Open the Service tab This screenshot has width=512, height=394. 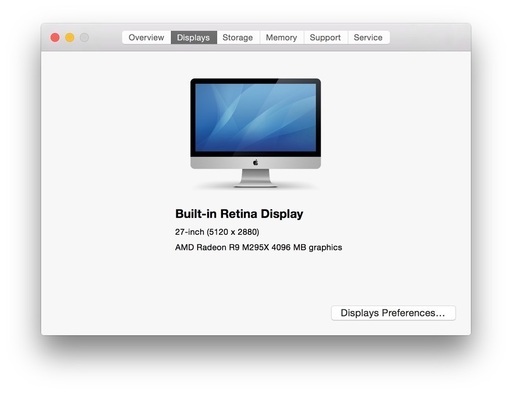[369, 37]
